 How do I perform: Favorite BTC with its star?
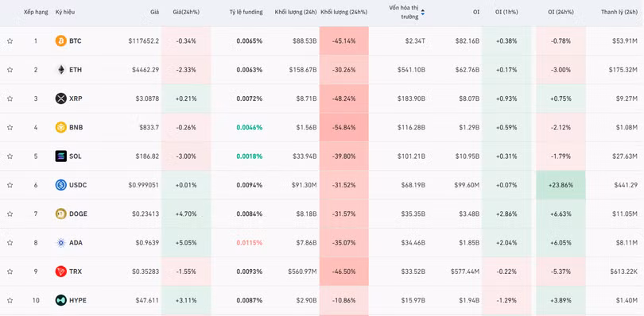10,41
